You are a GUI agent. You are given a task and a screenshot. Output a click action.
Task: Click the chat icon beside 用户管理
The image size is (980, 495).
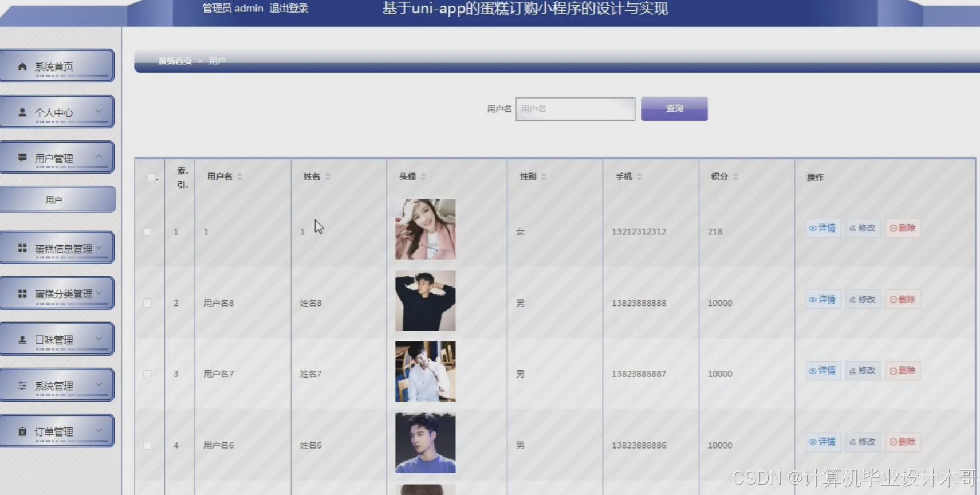(22, 158)
